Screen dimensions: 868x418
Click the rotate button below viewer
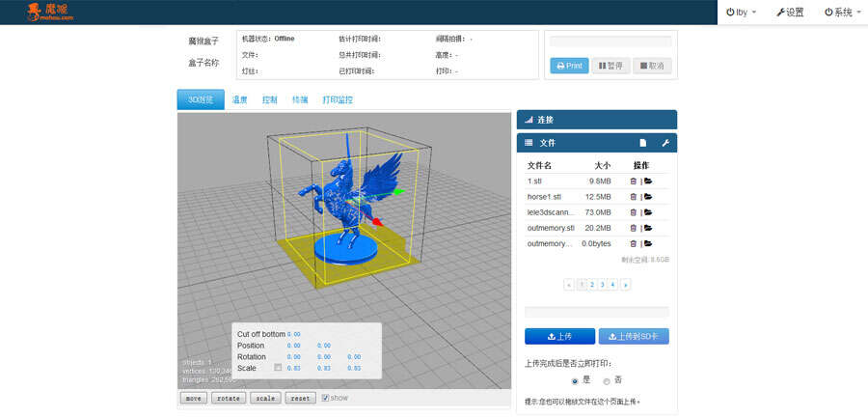tap(228, 398)
